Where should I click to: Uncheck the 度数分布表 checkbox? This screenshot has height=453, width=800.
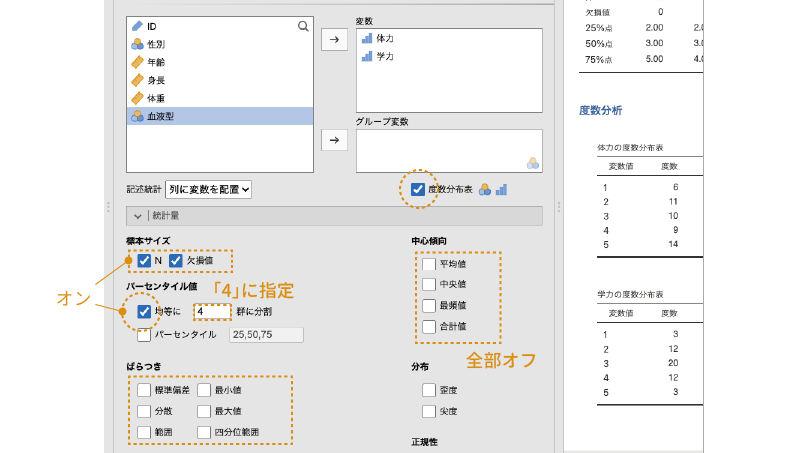point(418,189)
